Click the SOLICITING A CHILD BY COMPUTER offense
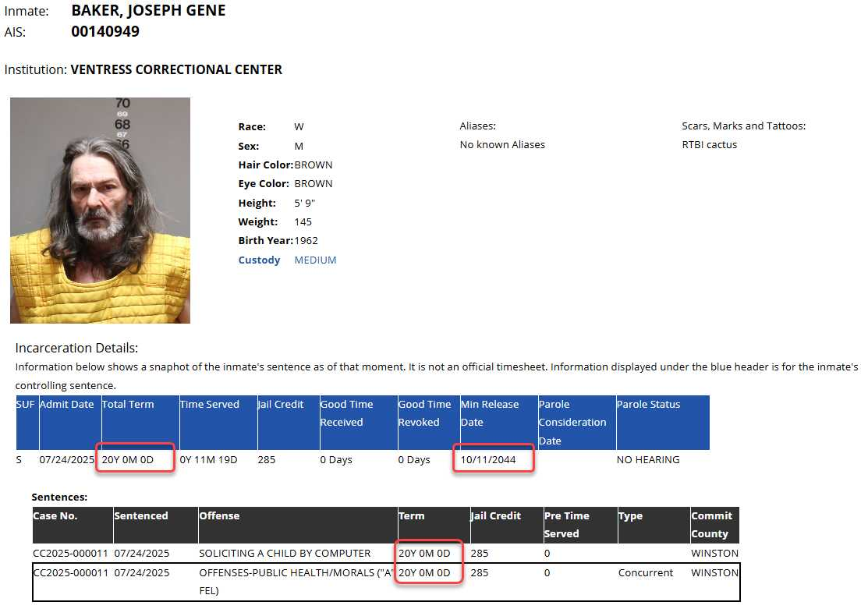 coord(285,553)
